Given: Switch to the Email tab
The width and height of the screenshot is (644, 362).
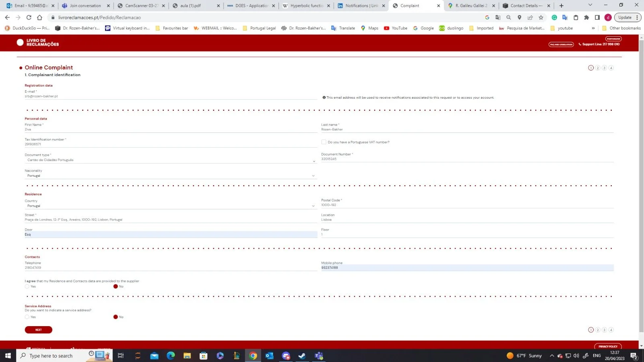Looking at the screenshot, I should (x=31, y=6).
